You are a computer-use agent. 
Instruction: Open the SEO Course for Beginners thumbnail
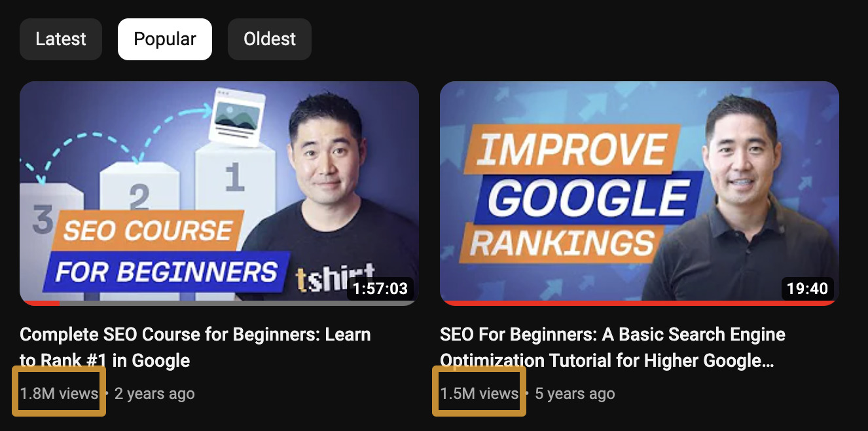pyautogui.click(x=219, y=193)
